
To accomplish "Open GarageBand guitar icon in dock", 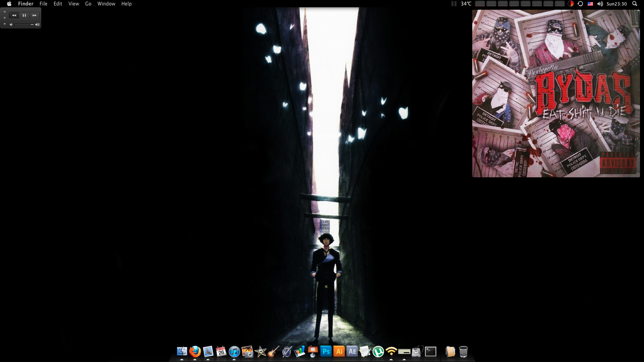I will click(x=273, y=351).
